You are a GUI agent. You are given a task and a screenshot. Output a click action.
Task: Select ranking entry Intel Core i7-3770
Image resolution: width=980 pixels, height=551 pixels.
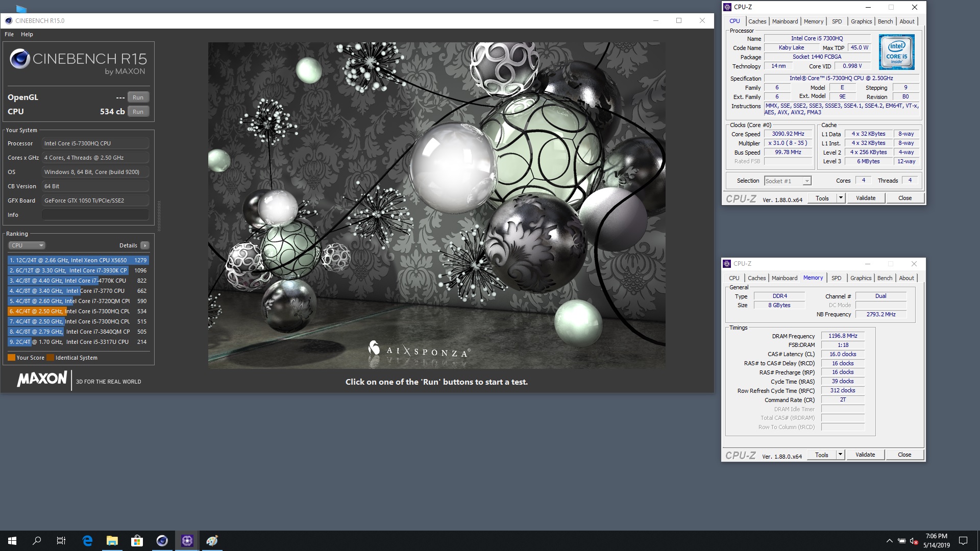coord(78,291)
